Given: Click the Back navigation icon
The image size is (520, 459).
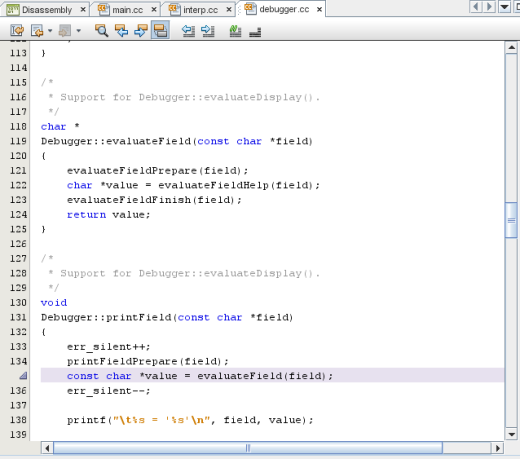Looking at the screenshot, I should coord(37,31).
